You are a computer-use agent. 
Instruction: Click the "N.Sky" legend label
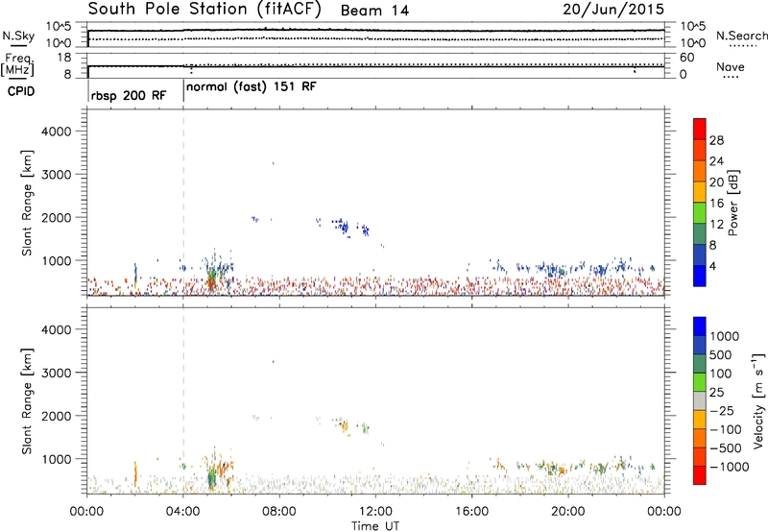click(18, 36)
